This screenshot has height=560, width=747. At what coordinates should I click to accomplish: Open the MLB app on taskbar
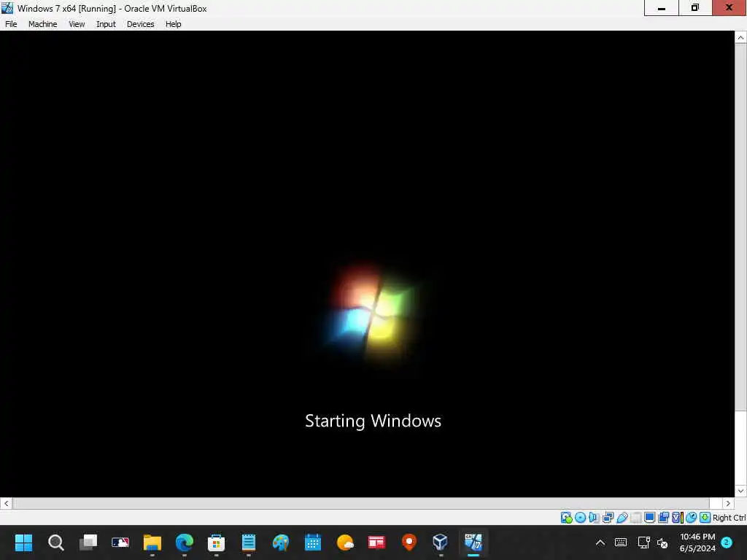120,542
